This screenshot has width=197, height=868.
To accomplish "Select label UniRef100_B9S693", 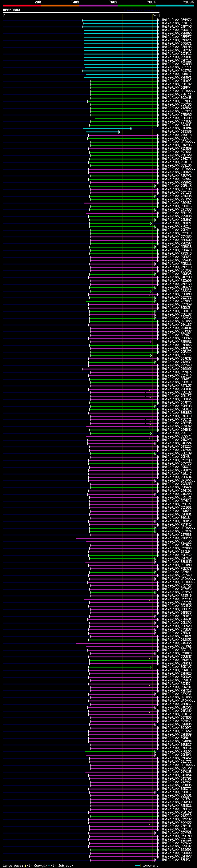I will [x=177, y=850].
